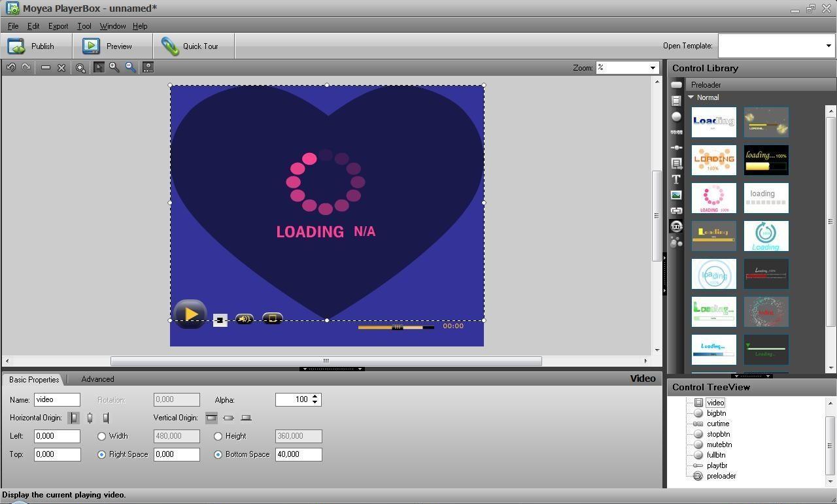The height and width of the screenshot is (504, 837).
Task: Open the time display category icon
Action: [676, 132]
